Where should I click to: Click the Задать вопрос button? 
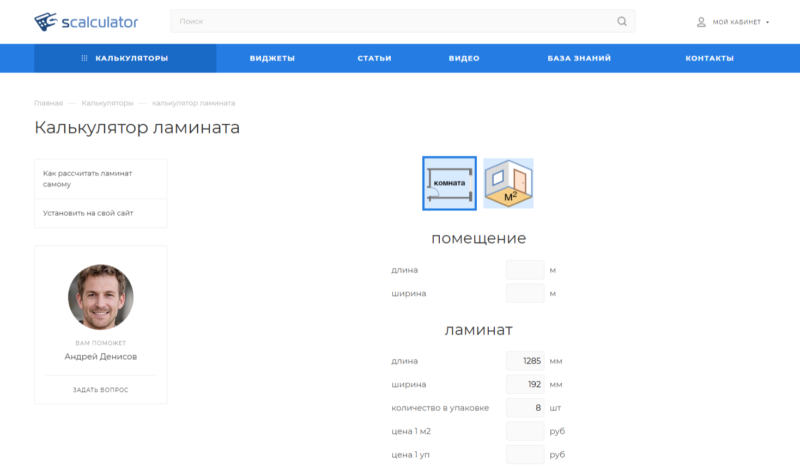(101, 390)
